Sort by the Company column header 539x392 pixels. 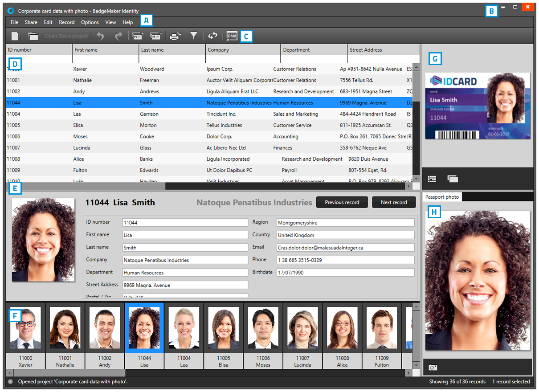(x=243, y=50)
